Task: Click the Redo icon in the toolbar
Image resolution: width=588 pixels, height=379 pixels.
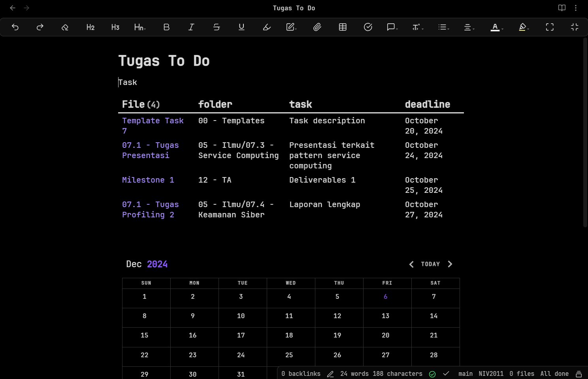Action: [40, 27]
